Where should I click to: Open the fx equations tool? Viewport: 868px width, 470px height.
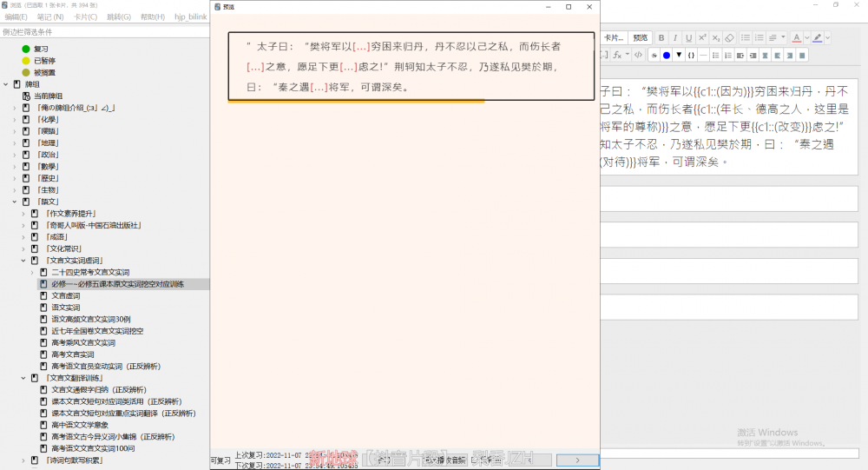pos(618,55)
